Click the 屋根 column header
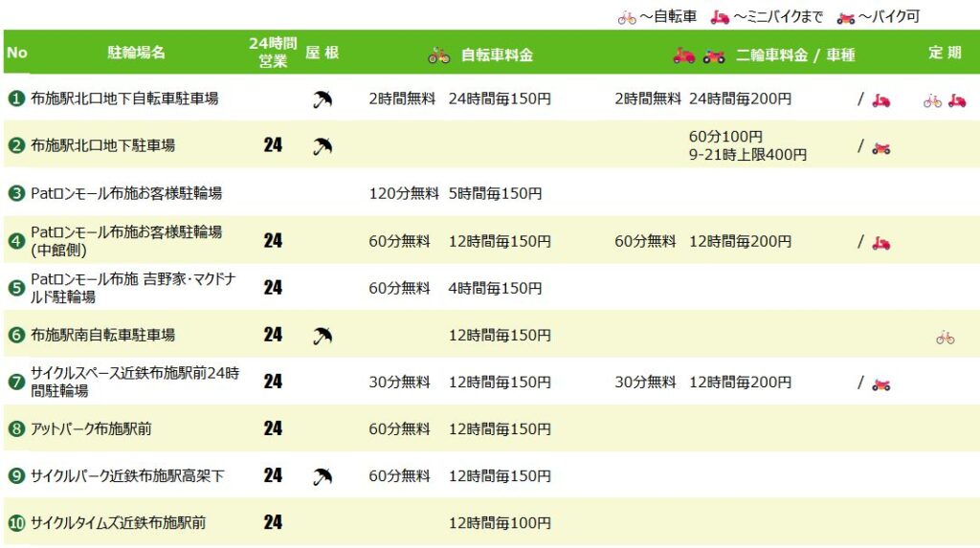The image size is (980, 548). click(x=322, y=53)
